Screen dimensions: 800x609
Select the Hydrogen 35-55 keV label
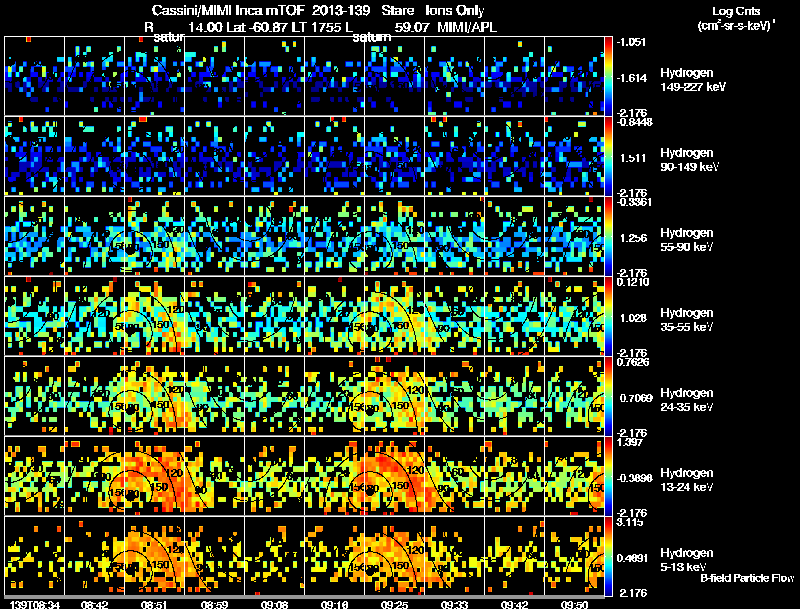686,320
